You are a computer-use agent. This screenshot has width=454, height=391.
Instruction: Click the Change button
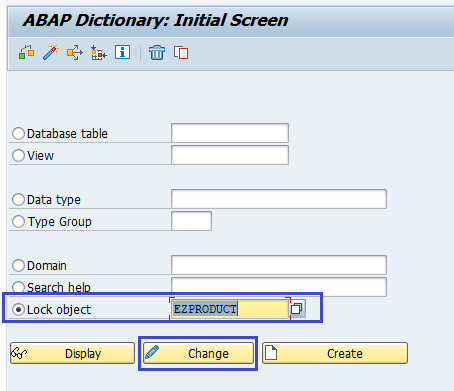pos(198,353)
